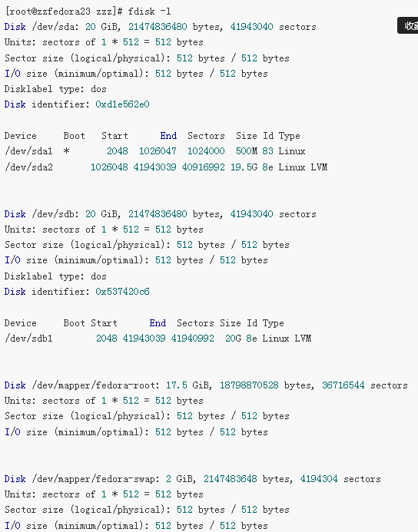Viewport: 418px width, 532px height.
Task: Click the fdisk -l command text
Action: tap(149, 12)
